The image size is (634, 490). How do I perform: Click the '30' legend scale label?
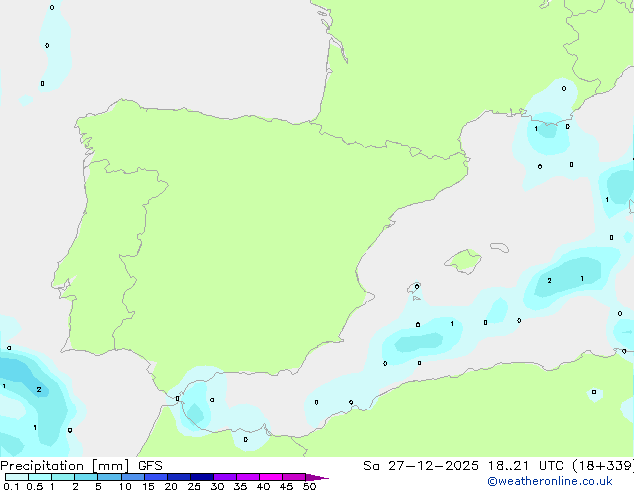tap(218, 486)
